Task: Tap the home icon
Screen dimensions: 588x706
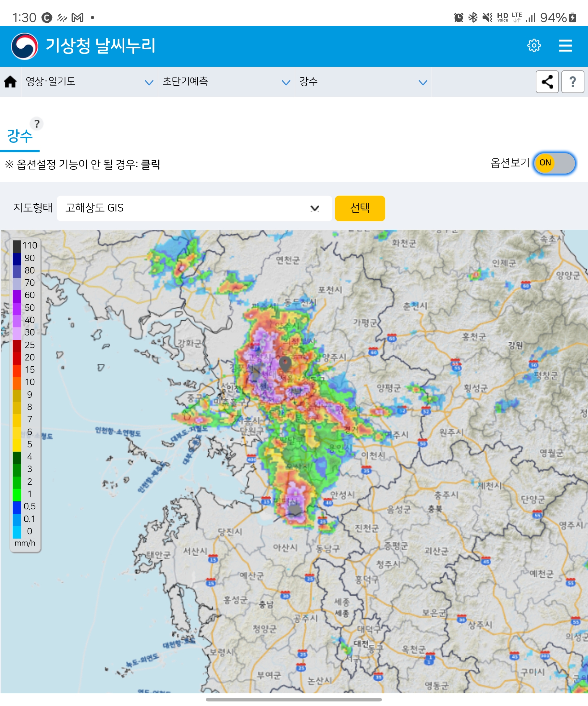Action: click(10, 82)
